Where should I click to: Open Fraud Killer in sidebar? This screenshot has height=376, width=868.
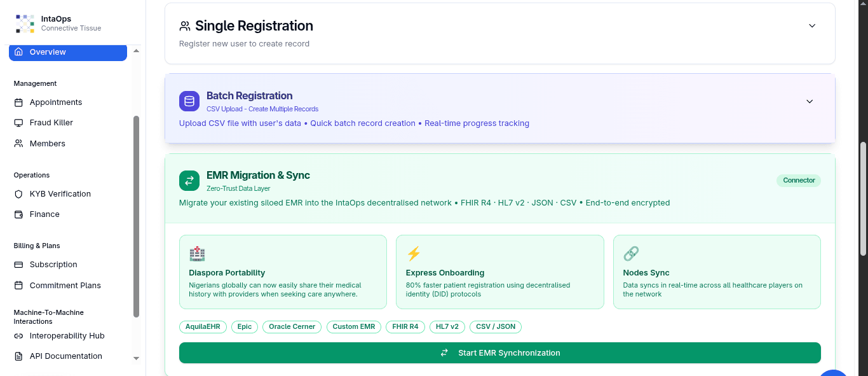point(51,123)
